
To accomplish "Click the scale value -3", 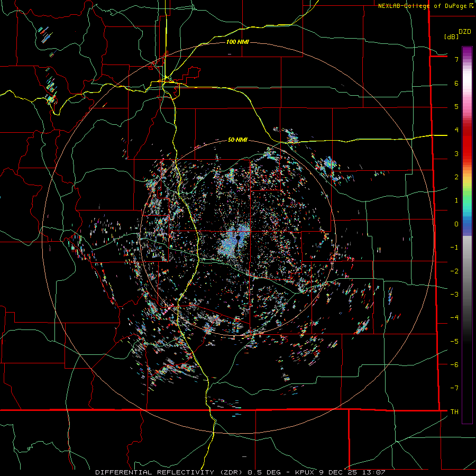I will [x=454, y=295].
